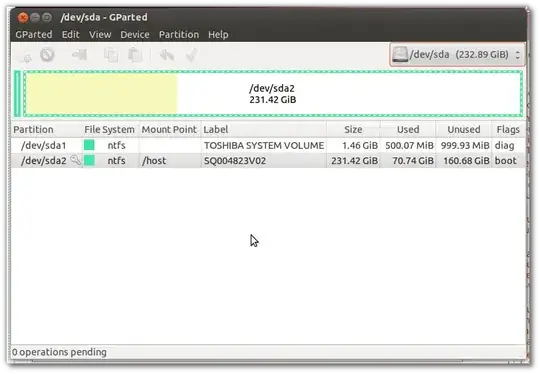Open the Partition menu
This screenshot has height=374, width=540.
tap(179, 34)
